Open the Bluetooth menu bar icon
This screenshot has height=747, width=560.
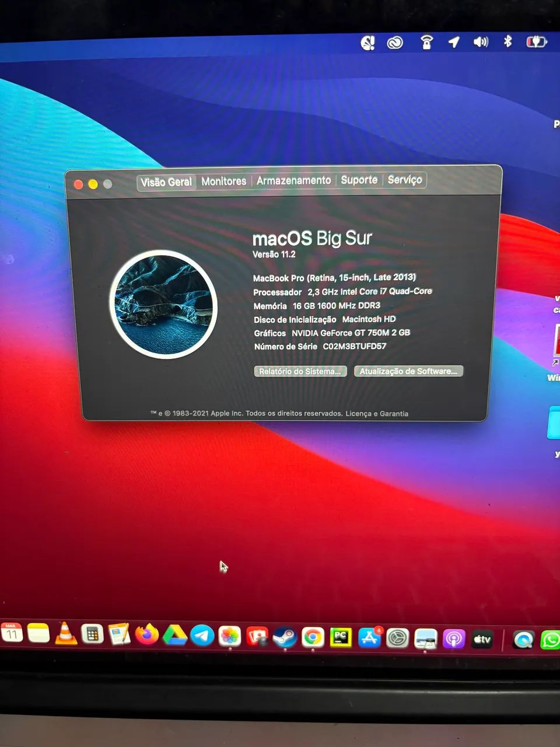[x=508, y=41]
